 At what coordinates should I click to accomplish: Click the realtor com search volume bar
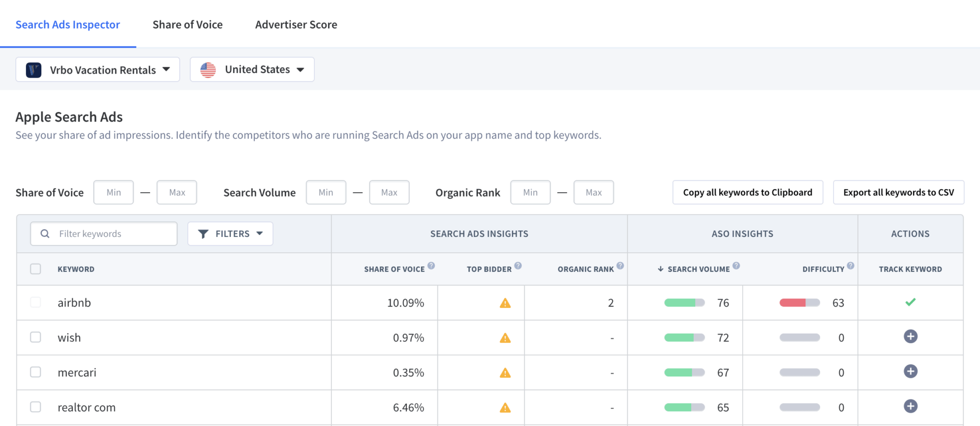(x=684, y=407)
